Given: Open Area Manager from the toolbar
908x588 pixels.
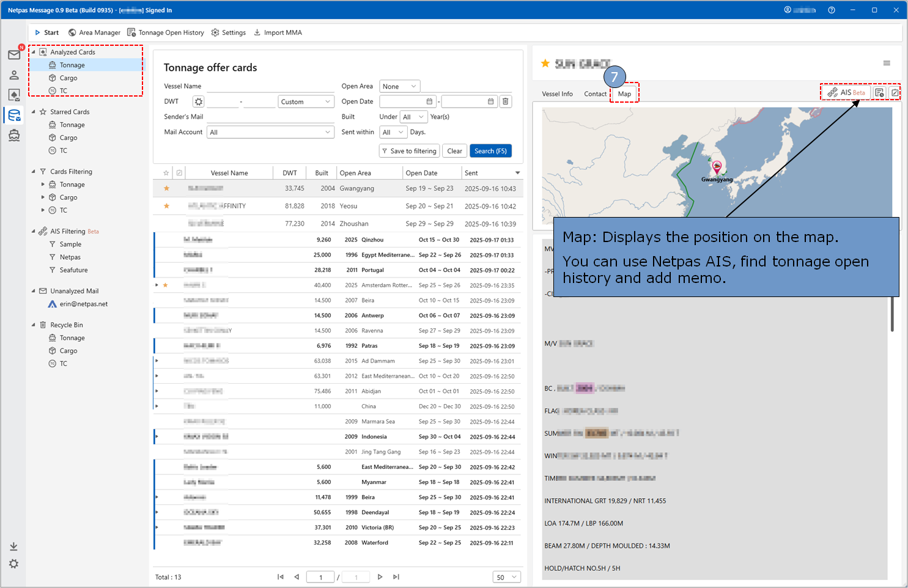Looking at the screenshot, I should (x=94, y=33).
